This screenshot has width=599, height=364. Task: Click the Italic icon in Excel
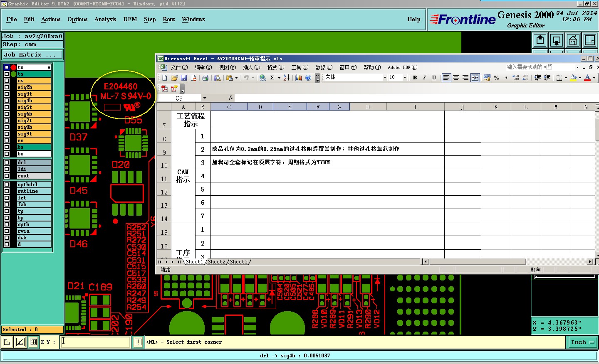click(x=424, y=78)
